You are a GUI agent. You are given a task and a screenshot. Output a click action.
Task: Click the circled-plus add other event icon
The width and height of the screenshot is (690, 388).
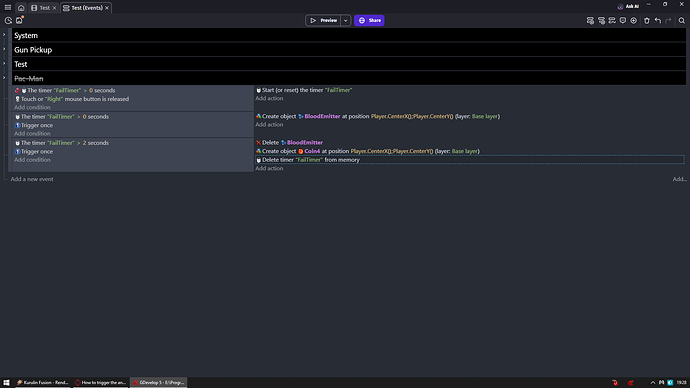(634, 21)
